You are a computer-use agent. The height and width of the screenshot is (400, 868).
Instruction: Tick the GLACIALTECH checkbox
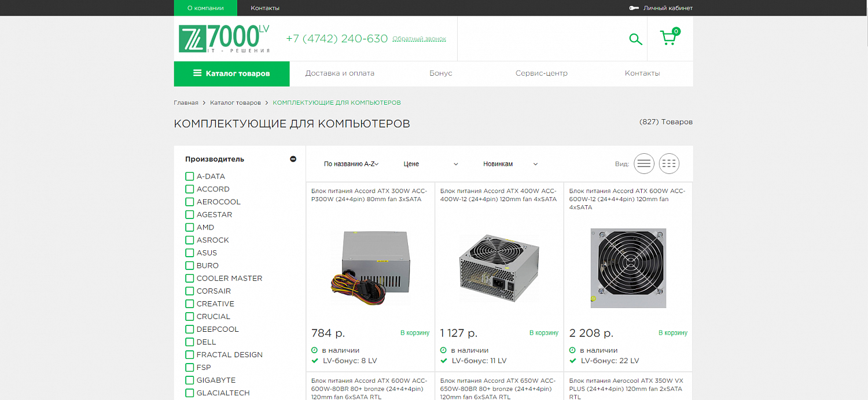pos(189,392)
